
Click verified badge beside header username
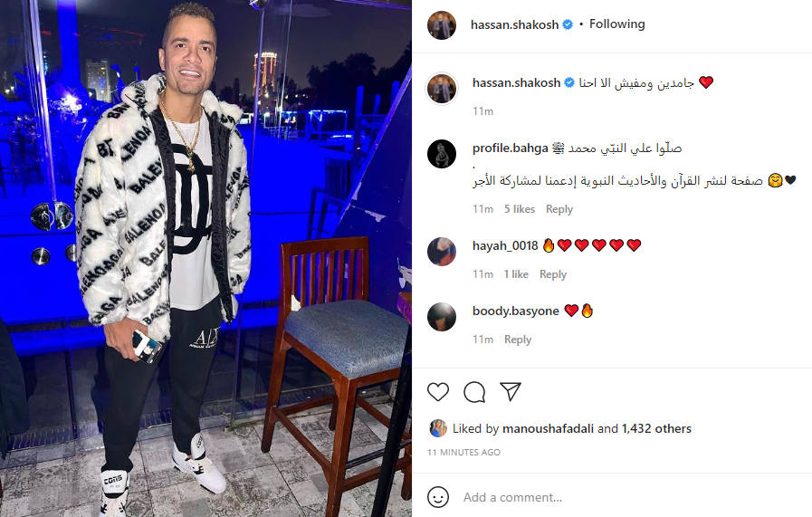point(568,24)
